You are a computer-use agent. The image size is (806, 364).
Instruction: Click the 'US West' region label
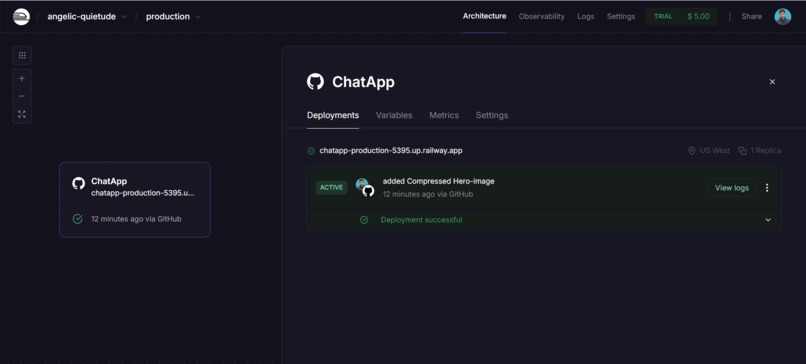click(x=715, y=151)
